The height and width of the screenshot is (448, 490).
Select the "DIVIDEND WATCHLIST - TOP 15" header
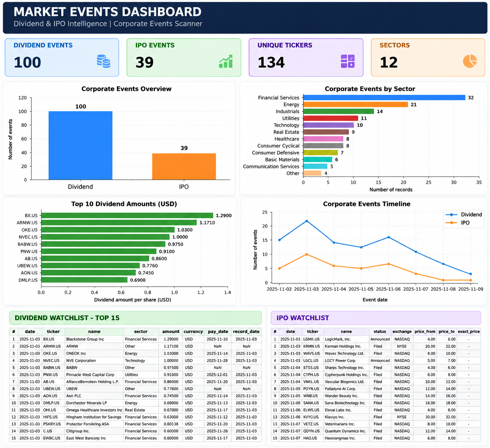(x=67, y=318)
